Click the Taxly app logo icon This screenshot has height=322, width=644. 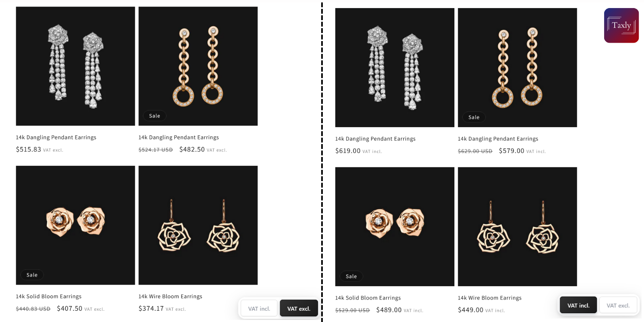coord(621,25)
